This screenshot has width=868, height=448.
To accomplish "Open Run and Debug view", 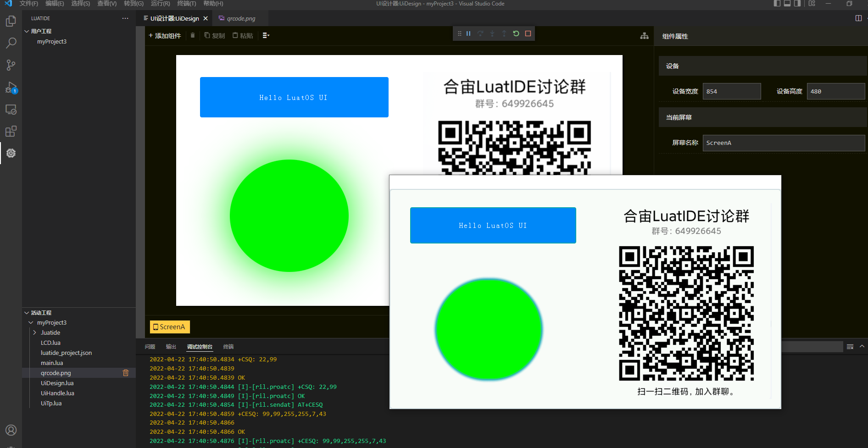I will [11, 88].
